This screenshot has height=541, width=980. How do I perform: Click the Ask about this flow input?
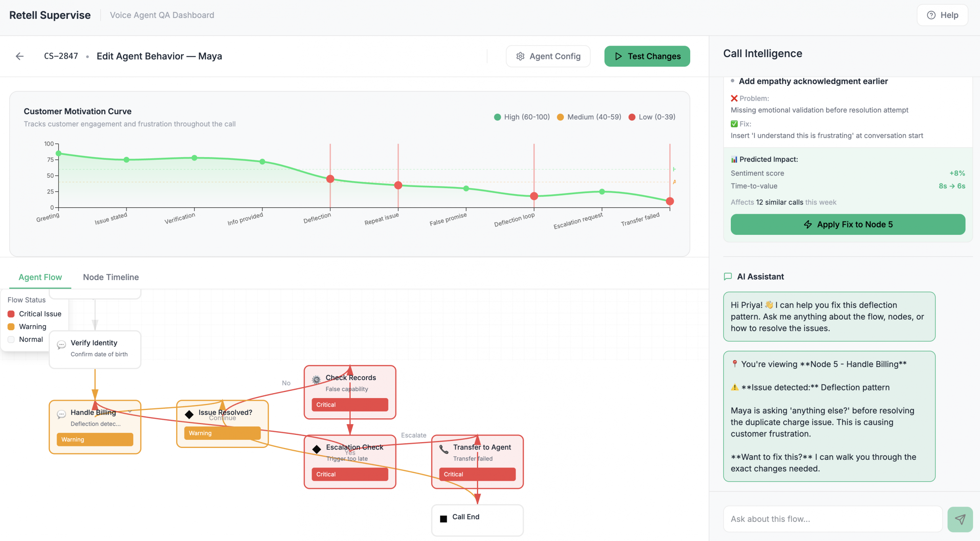[x=833, y=519]
